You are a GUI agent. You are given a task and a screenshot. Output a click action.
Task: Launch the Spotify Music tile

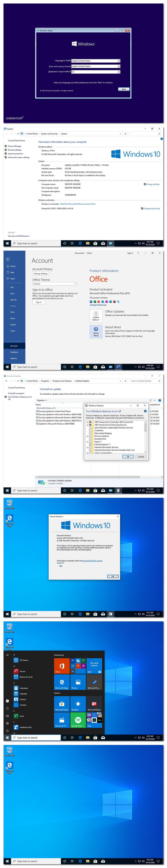pyautogui.click(x=78, y=720)
